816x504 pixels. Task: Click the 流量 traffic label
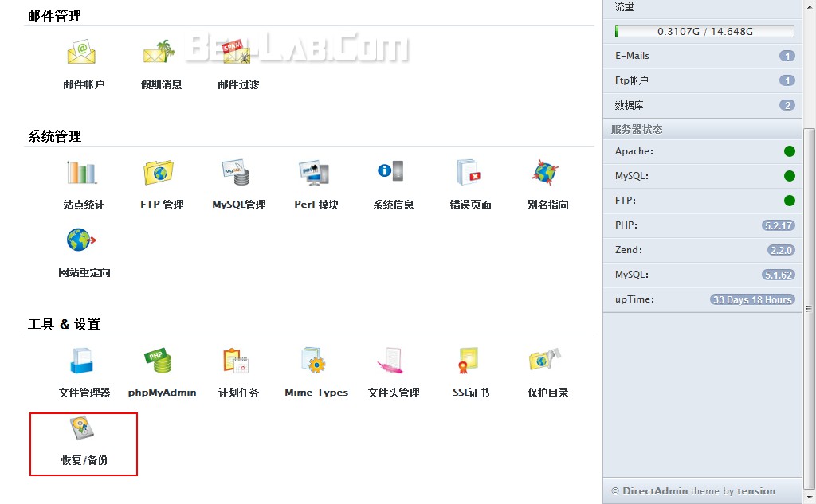coord(624,6)
